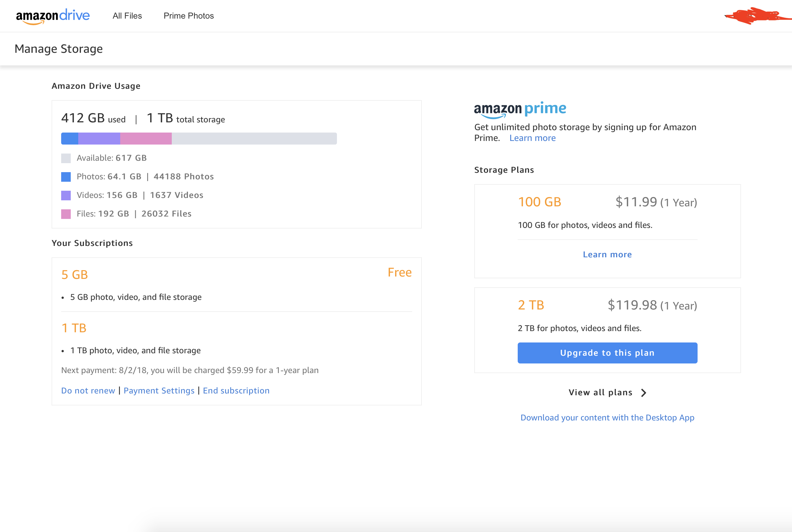Image resolution: width=792 pixels, height=532 pixels.
Task: Click the storage usage progress bar
Action: [x=199, y=139]
